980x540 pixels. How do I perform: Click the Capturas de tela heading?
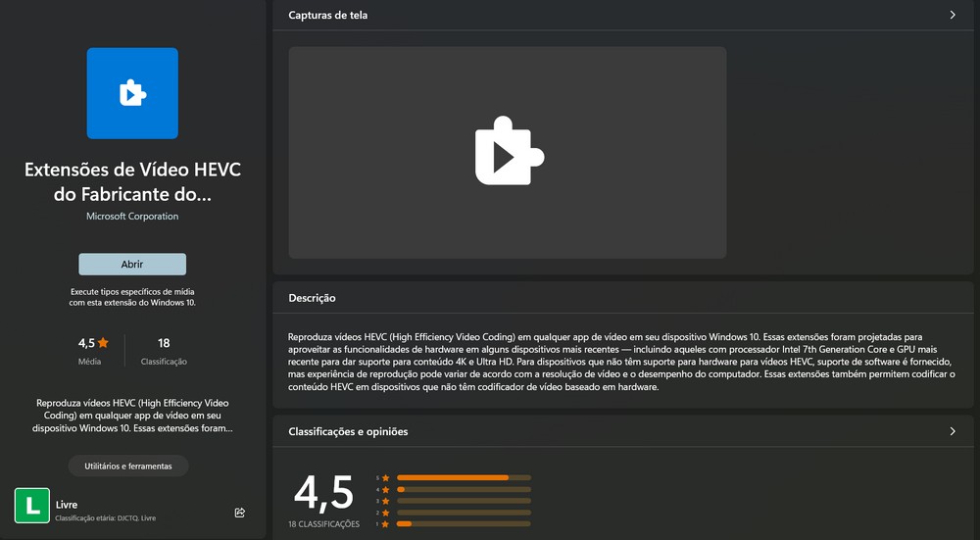tap(328, 15)
